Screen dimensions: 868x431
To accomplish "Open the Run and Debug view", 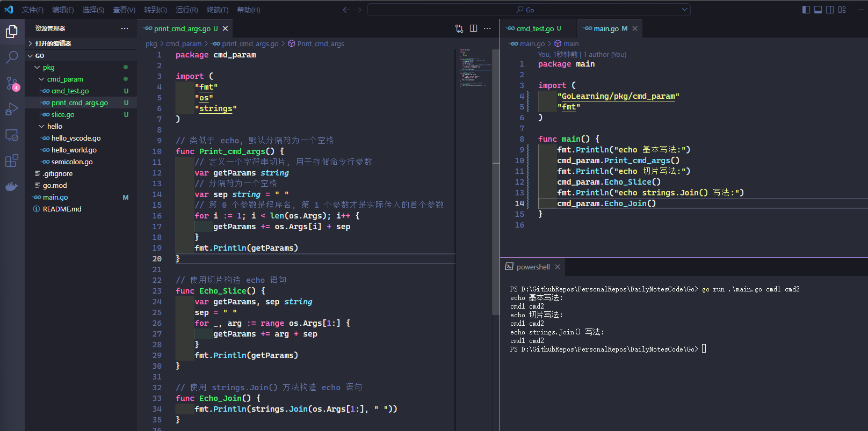I will tap(12, 109).
